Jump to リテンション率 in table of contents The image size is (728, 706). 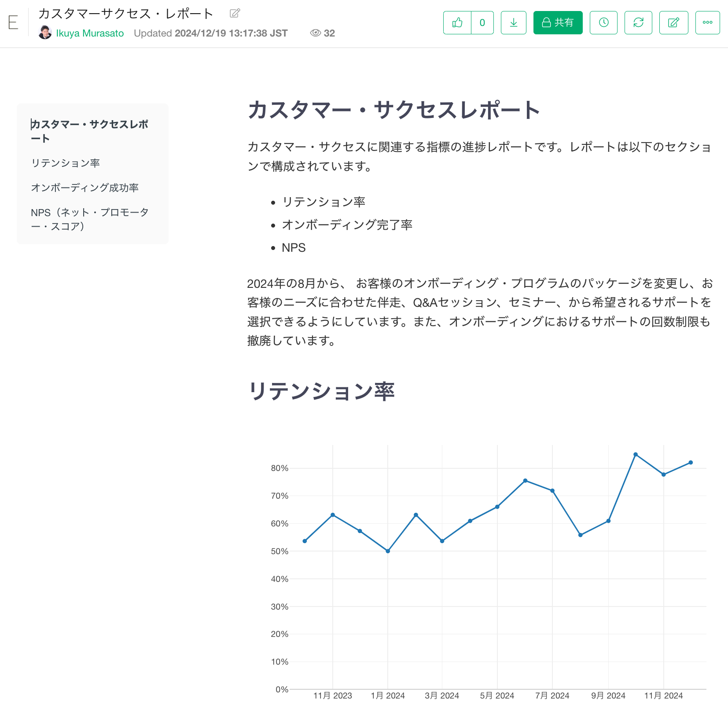coord(66,163)
